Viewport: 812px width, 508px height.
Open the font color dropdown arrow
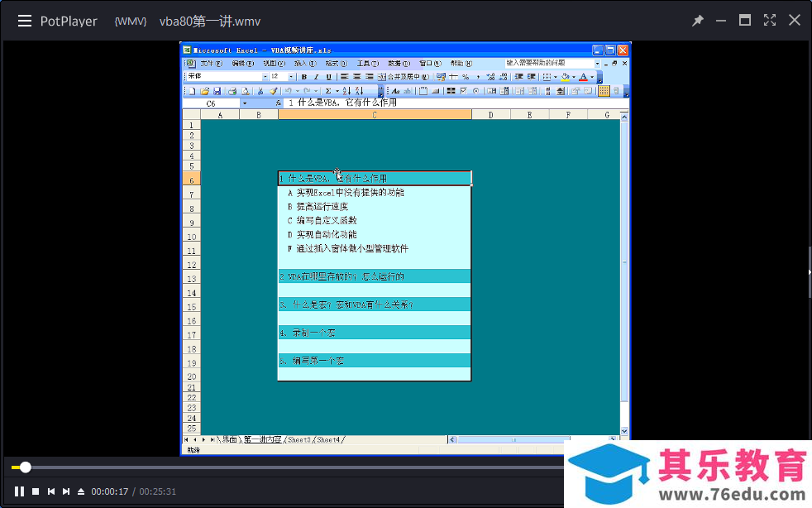592,77
